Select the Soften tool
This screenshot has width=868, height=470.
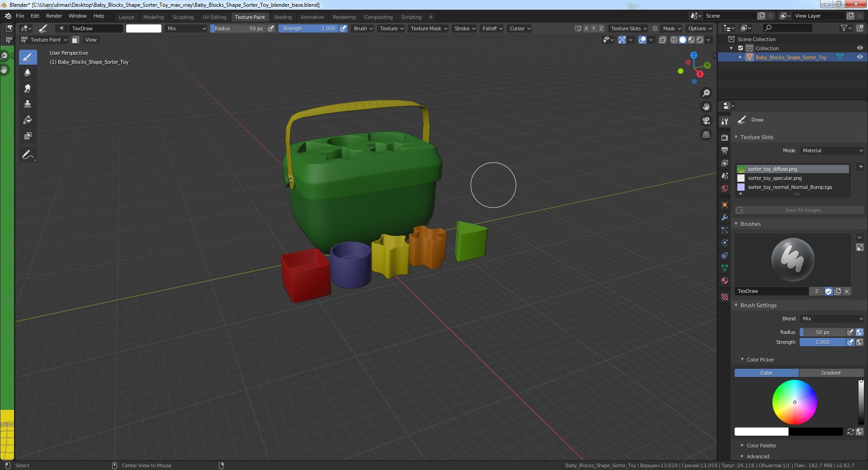coord(28,73)
